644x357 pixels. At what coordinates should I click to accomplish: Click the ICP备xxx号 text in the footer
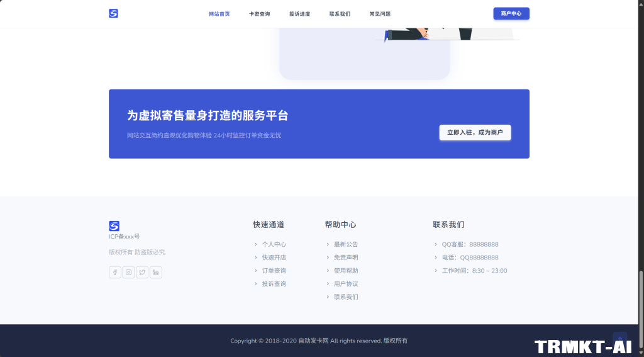(124, 237)
